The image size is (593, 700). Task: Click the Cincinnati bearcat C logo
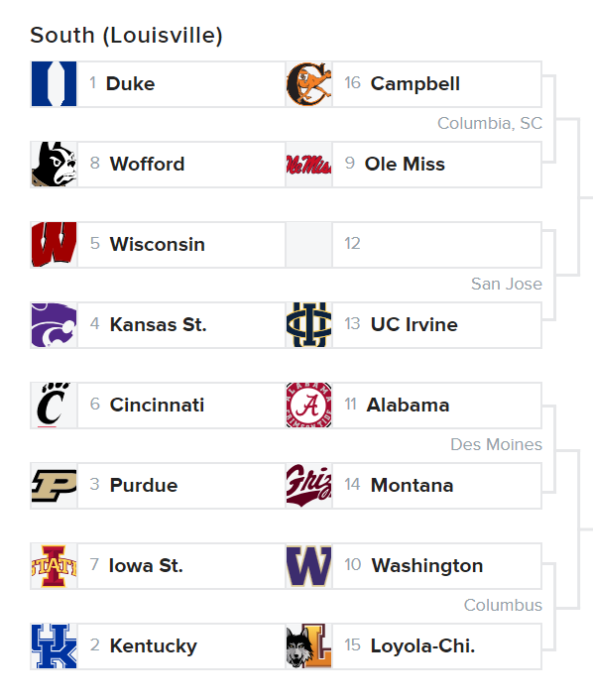pyautogui.click(x=54, y=406)
